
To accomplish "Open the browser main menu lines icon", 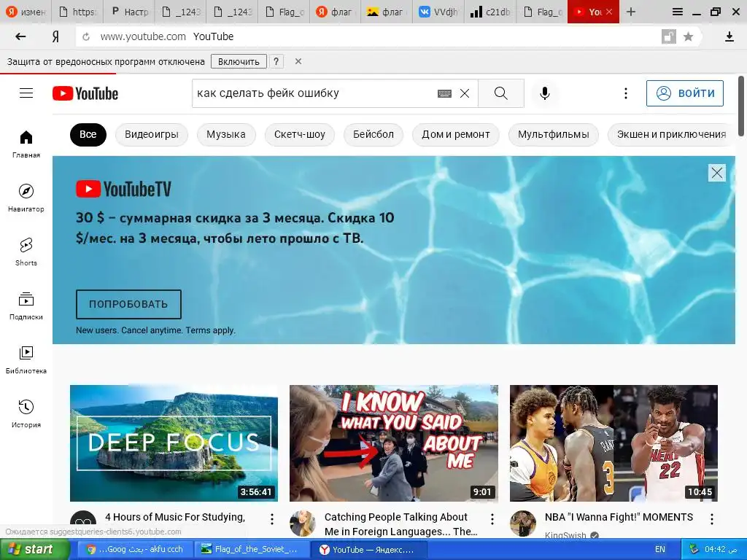I will click(x=677, y=12).
